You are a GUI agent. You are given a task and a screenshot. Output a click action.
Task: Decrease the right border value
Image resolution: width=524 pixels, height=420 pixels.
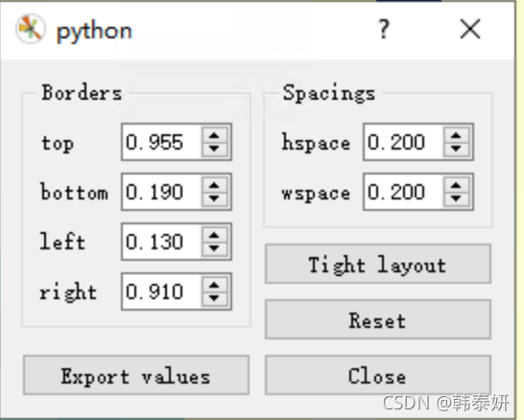[x=214, y=298]
